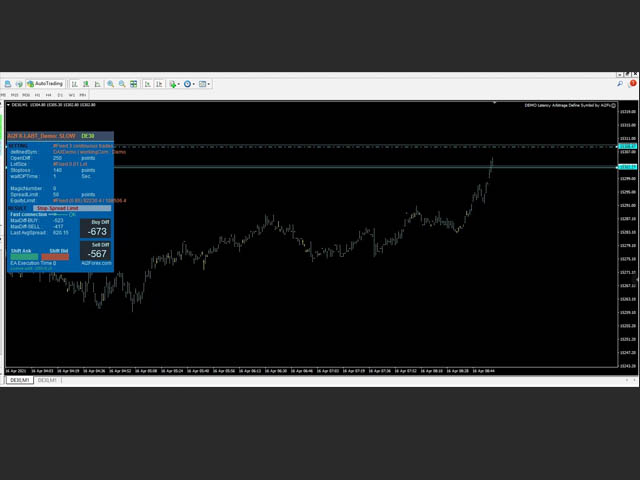
Task: Click the DEMO Latency Arbitrage expert label
Action: click(x=567, y=105)
